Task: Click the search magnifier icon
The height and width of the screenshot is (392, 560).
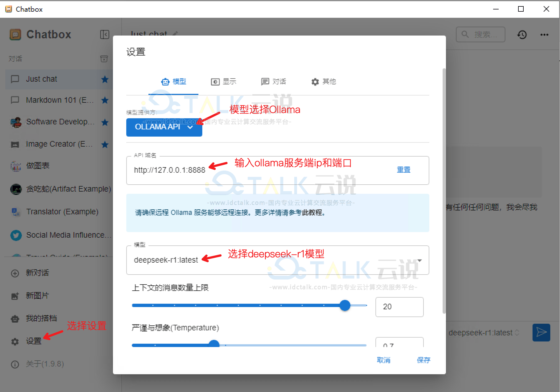Action: (x=465, y=34)
